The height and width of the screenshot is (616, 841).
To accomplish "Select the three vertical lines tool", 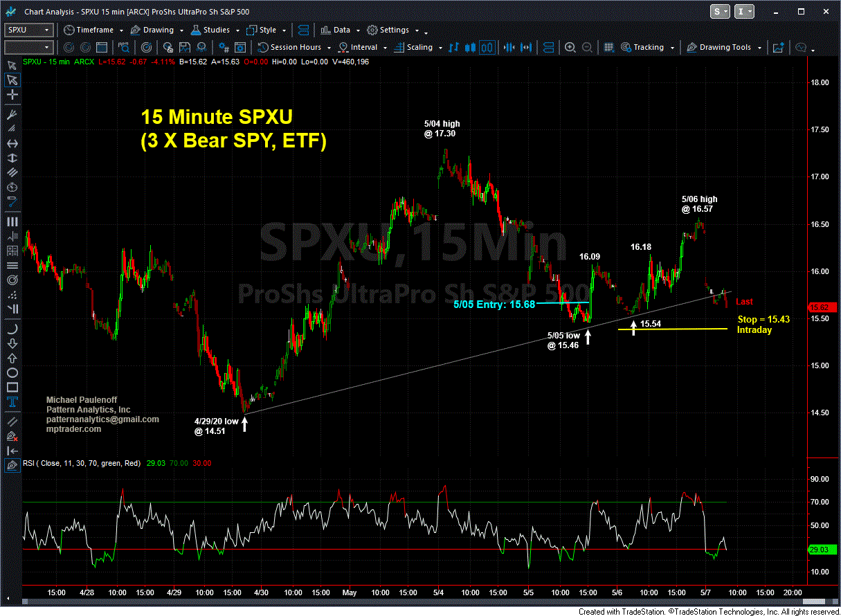I will coord(11,221).
